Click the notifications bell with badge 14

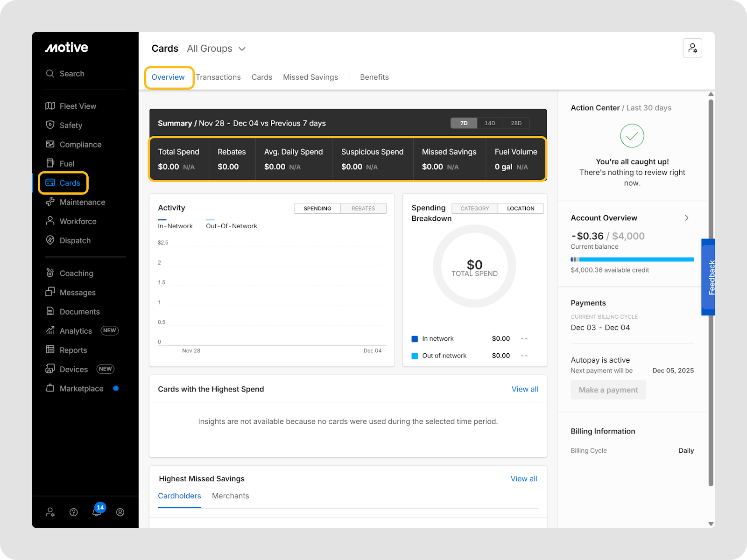pos(97,512)
